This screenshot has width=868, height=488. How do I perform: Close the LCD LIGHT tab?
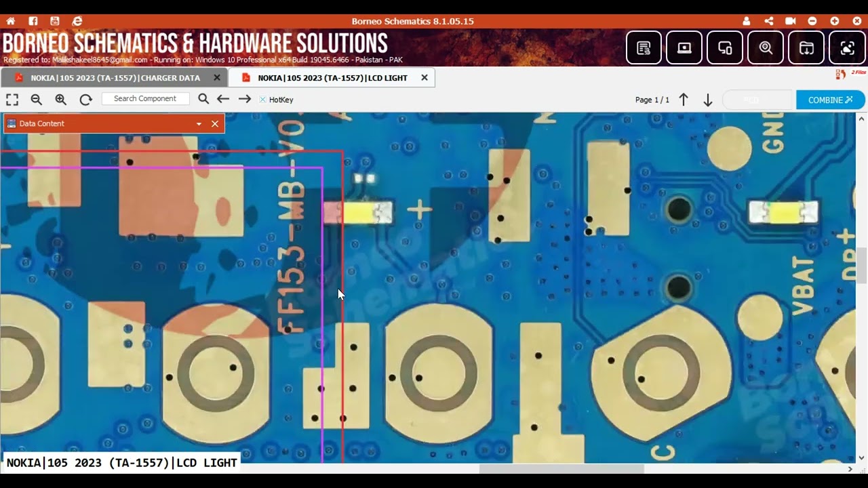point(425,78)
